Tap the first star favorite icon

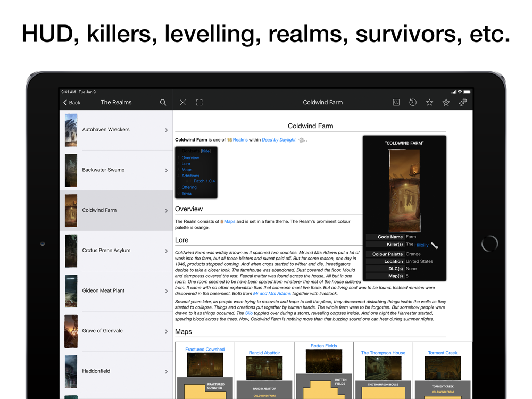click(429, 102)
